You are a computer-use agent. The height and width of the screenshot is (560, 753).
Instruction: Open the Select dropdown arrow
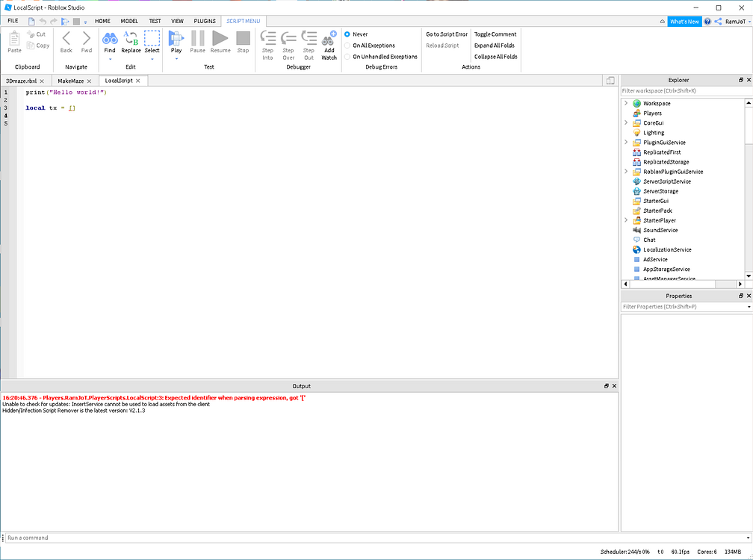point(152,59)
